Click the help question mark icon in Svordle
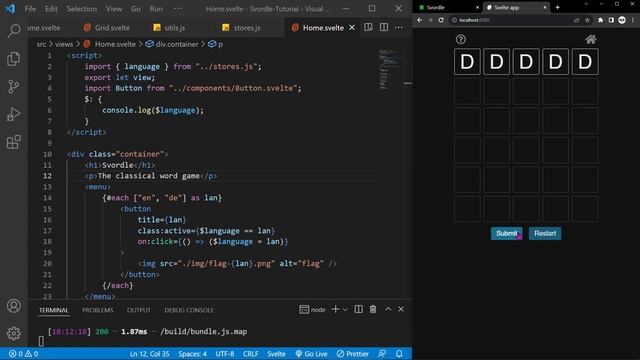This screenshot has width=640, height=360. (x=461, y=39)
